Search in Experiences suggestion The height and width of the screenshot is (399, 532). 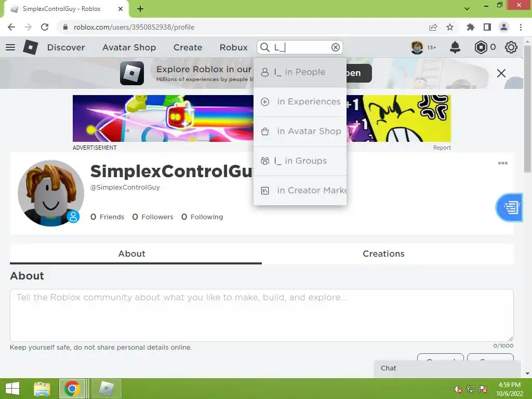pos(300,101)
